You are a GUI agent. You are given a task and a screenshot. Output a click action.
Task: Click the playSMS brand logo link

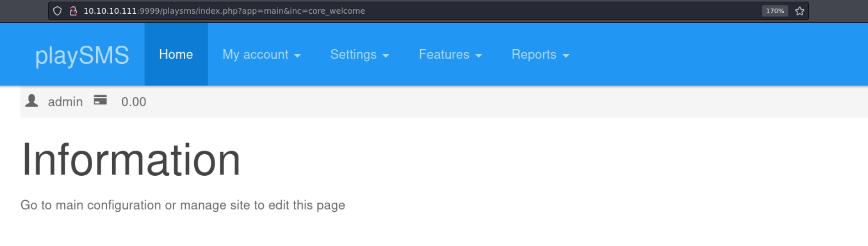(x=82, y=56)
